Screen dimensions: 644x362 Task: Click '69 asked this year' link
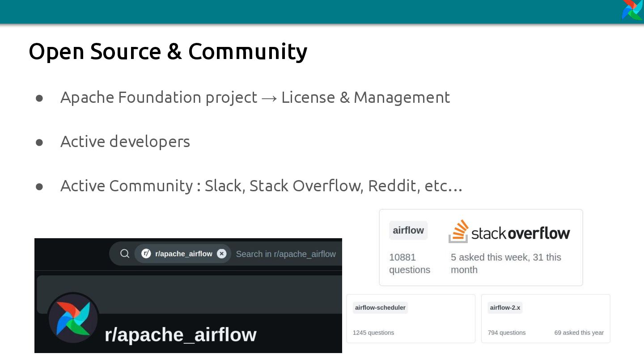(x=579, y=333)
